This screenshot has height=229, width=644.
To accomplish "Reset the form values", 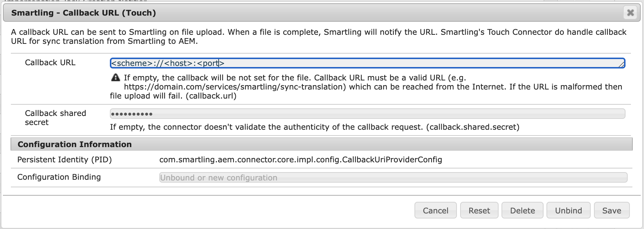I will (x=479, y=211).
